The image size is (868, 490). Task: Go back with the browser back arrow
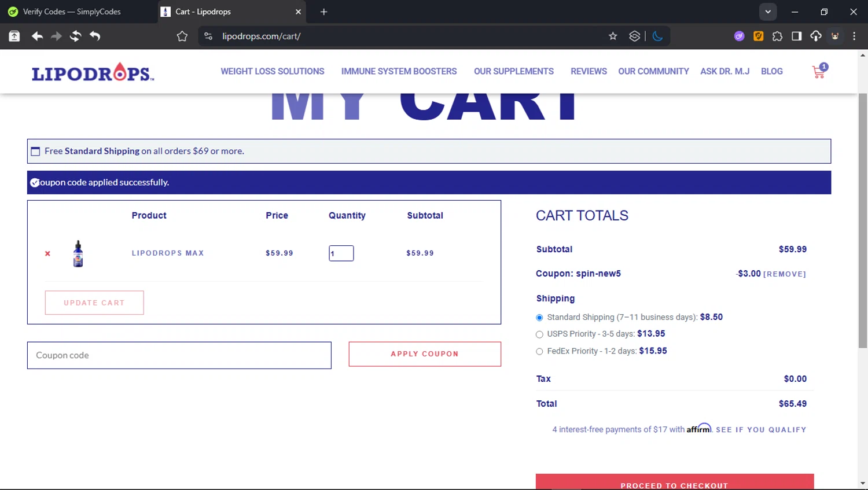(x=37, y=36)
